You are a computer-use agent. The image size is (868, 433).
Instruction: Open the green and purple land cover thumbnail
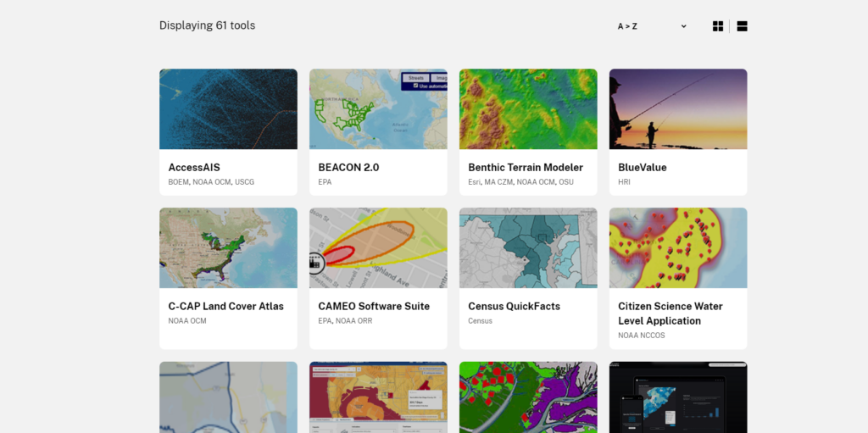pyautogui.click(x=528, y=397)
